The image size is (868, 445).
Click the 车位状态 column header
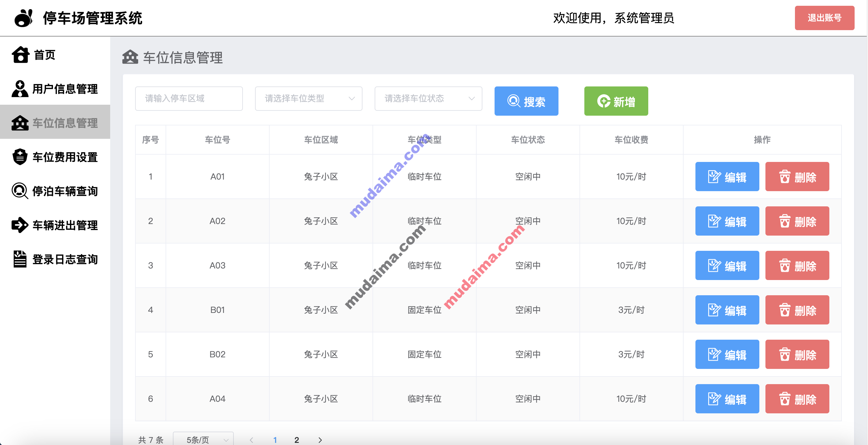[528, 139]
